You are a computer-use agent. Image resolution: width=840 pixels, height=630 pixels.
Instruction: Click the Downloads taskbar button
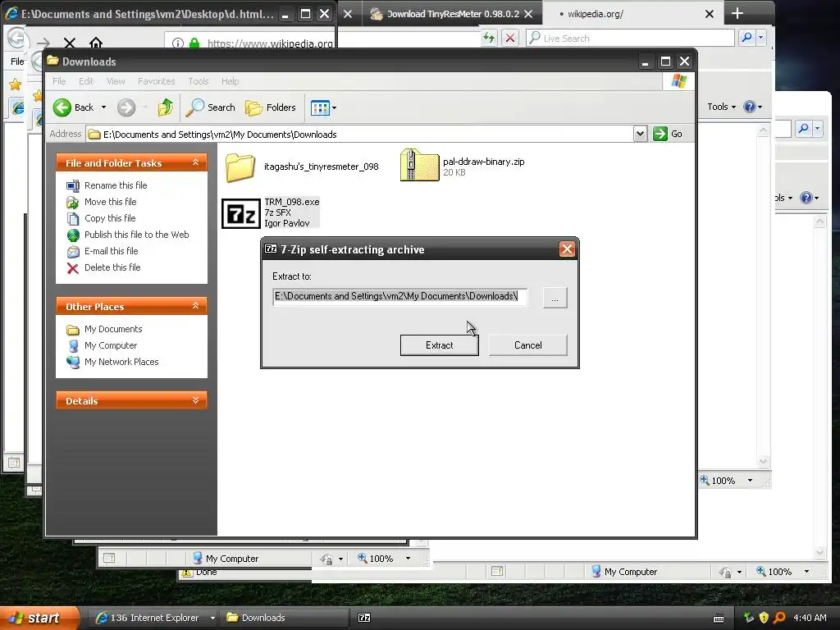(284, 618)
